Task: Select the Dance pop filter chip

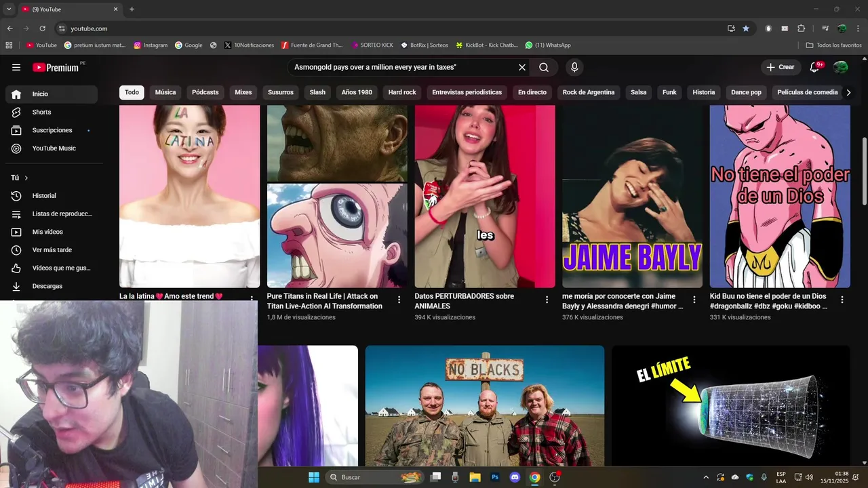Action: click(746, 92)
